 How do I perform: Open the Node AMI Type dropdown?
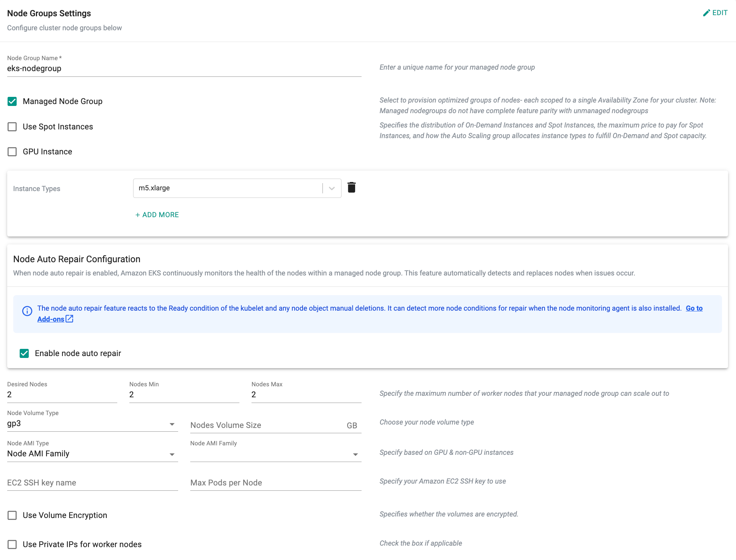tap(172, 454)
